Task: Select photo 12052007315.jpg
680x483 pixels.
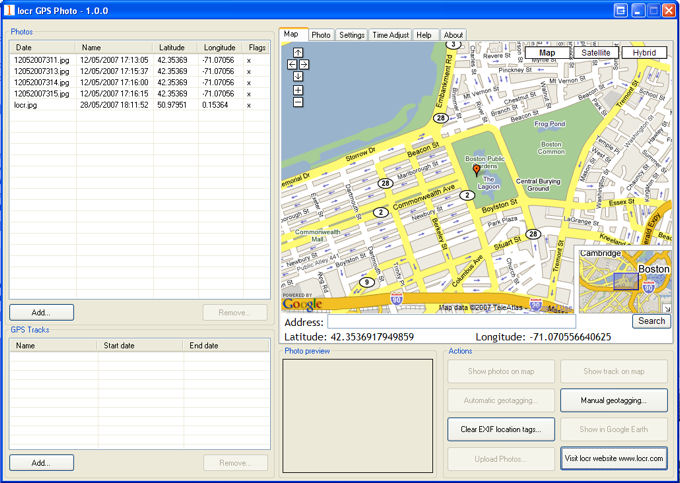Action: pos(140,94)
